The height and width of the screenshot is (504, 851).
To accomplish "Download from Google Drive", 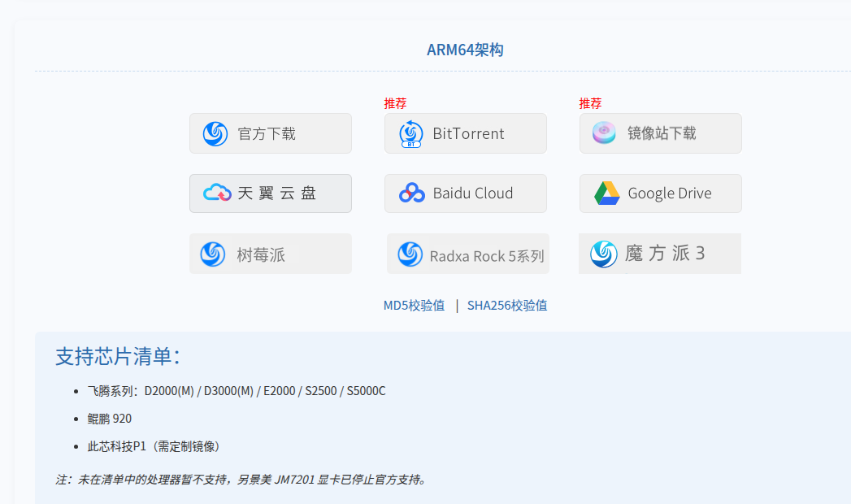I will tap(661, 193).
